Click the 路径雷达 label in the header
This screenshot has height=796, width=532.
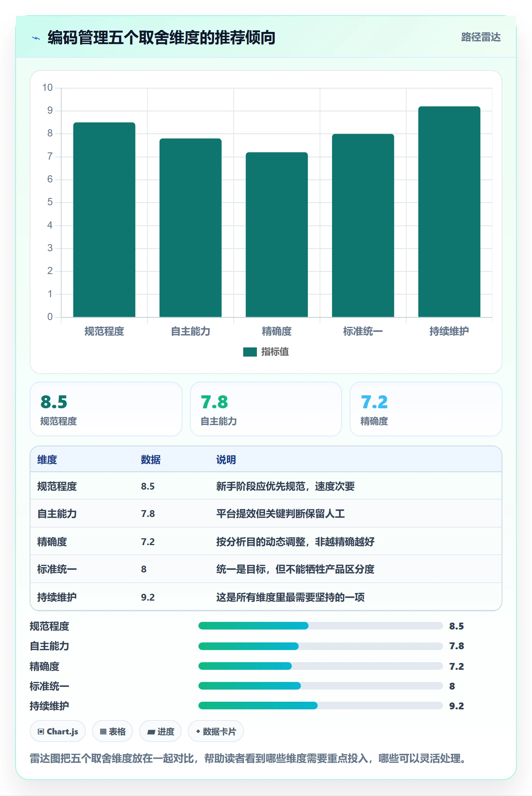(481, 37)
